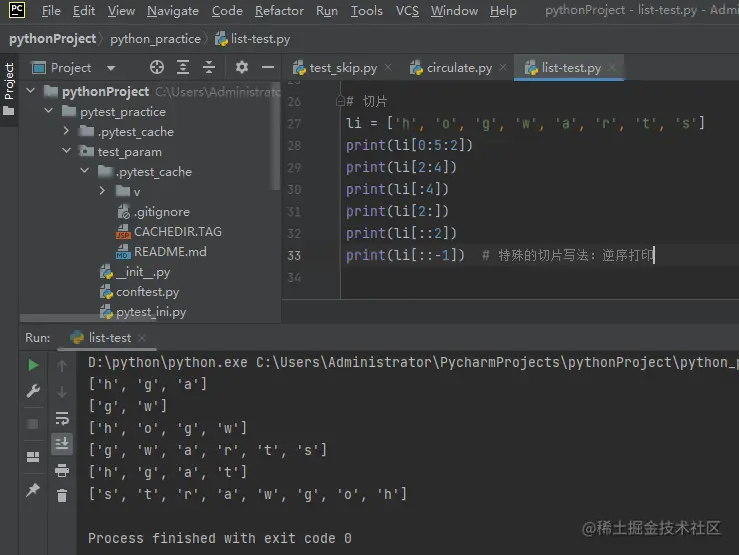Open the File menu
The image size is (739, 555).
[51, 10]
